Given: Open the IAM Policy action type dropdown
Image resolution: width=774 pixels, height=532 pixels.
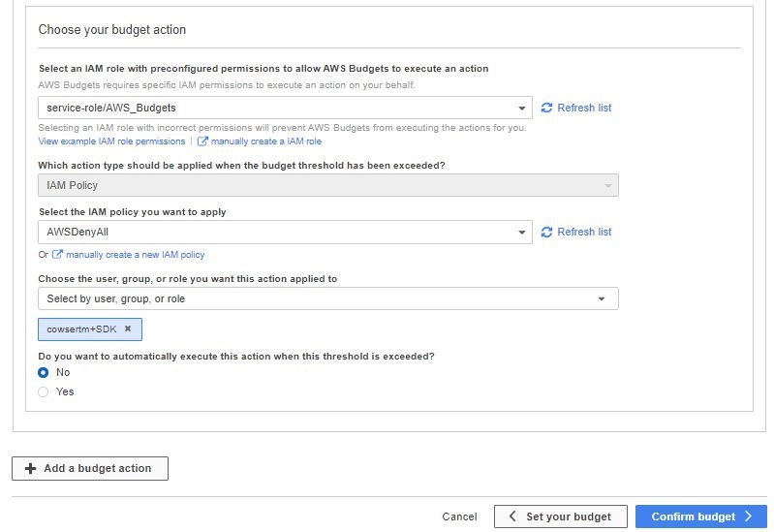Looking at the screenshot, I should (x=327, y=185).
